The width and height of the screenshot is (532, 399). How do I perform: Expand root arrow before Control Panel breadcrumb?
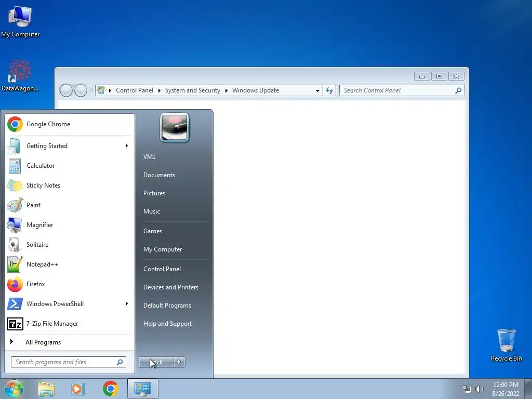(x=110, y=90)
